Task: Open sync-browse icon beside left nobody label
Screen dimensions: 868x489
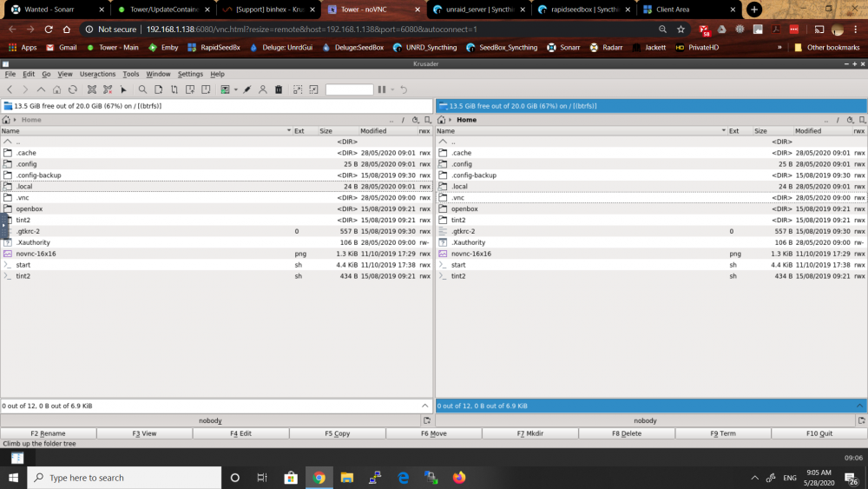Action: pos(427,421)
